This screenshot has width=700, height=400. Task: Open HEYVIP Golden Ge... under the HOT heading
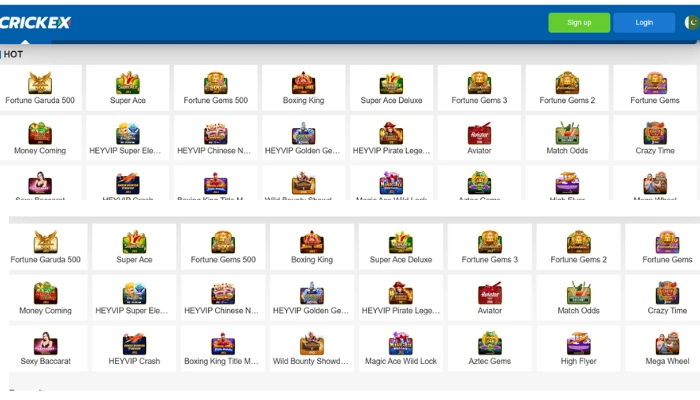304,138
